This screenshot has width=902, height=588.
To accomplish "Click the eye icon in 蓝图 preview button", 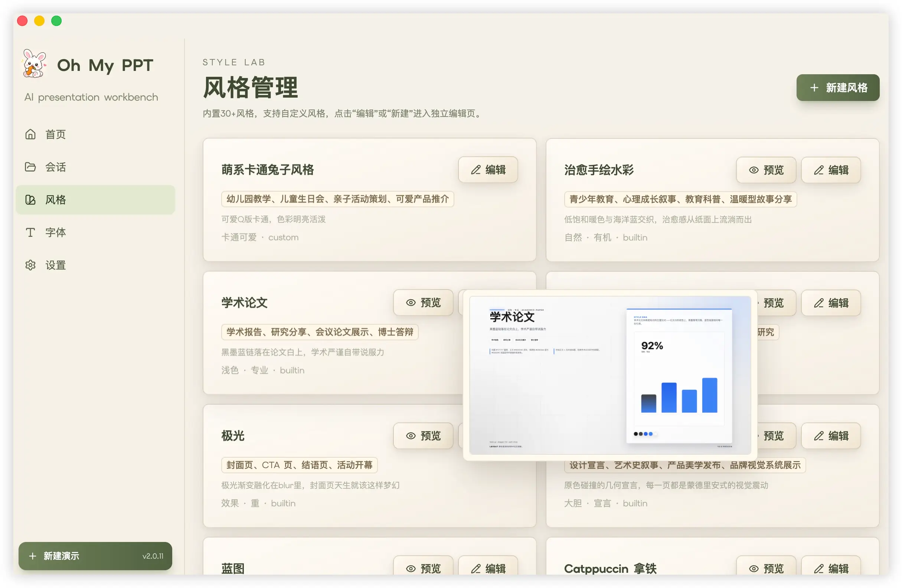I will [x=411, y=568].
